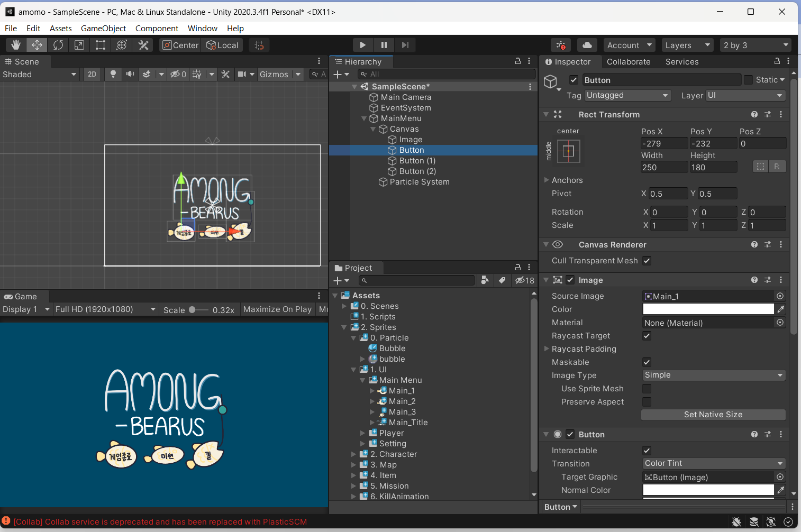
Task: Toggle grid snapping icon in toolbar
Action: [x=259, y=45]
